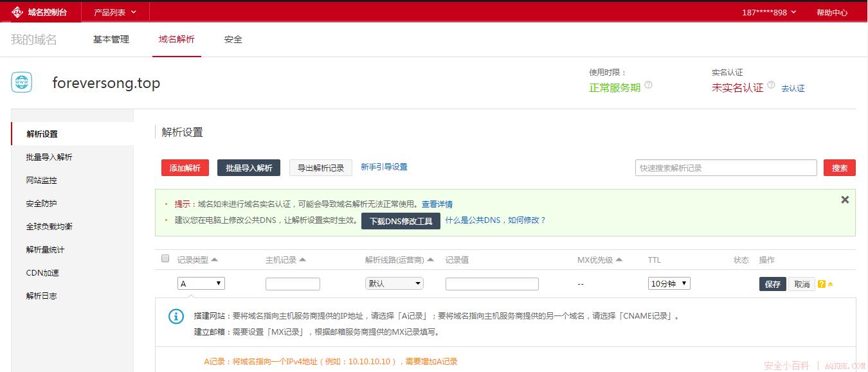Click the 下载DNS修改工具 button
The image size is (868, 372).
(401, 221)
